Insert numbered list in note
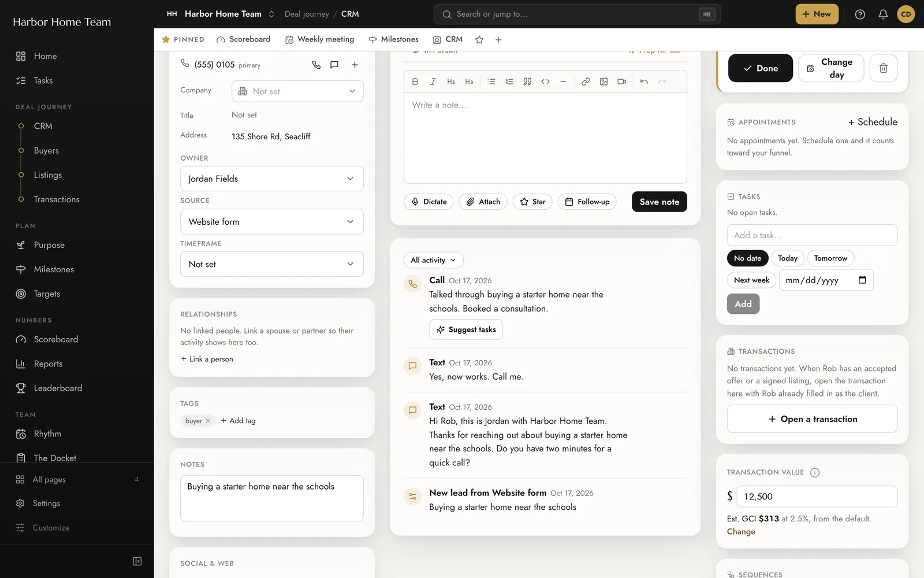The height and width of the screenshot is (578, 924). (x=509, y=81)
